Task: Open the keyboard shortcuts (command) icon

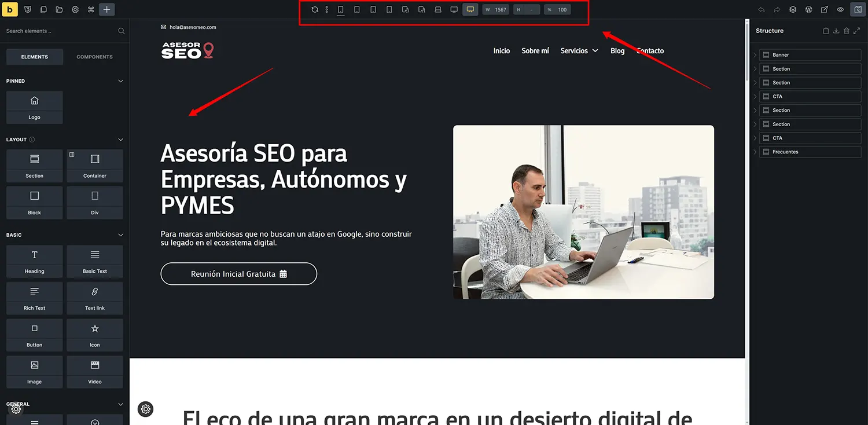Action: [x=90, y=9]
